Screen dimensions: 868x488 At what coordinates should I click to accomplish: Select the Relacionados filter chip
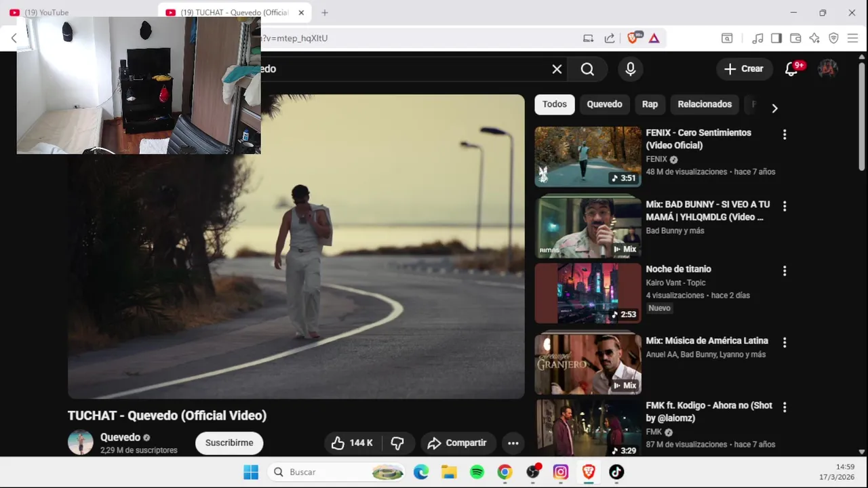pos(705,104)
